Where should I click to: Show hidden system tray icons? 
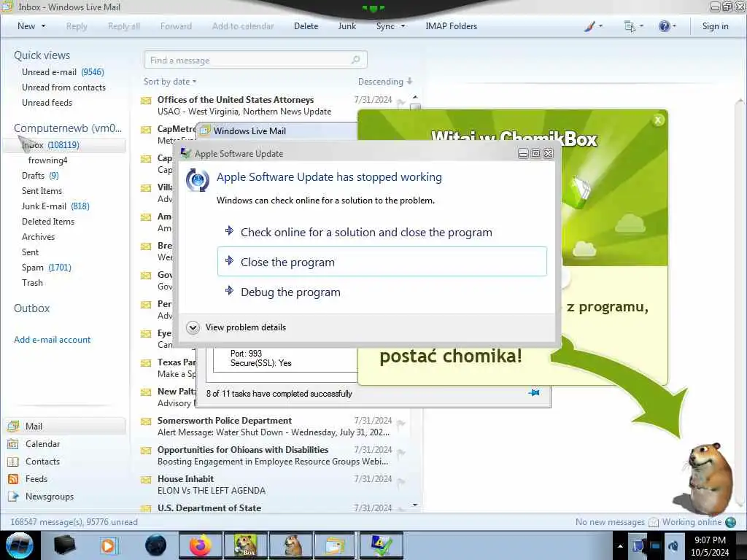tap(620, 546)
